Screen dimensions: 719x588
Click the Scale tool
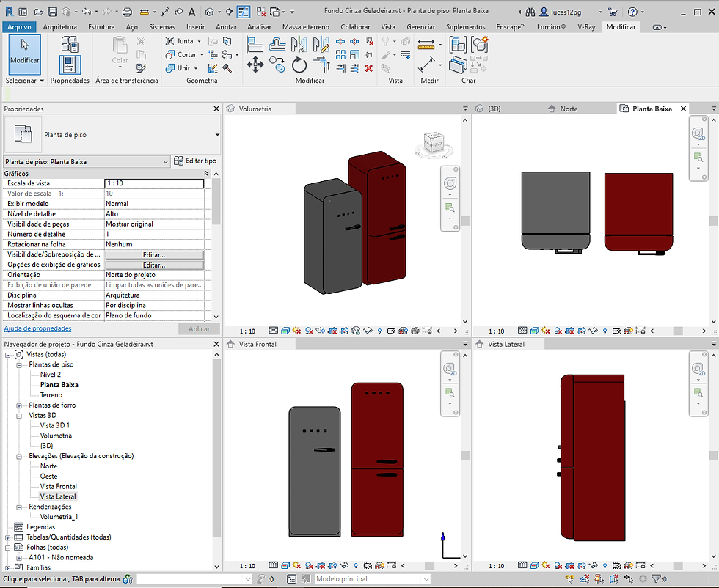[x=354, y=55]
